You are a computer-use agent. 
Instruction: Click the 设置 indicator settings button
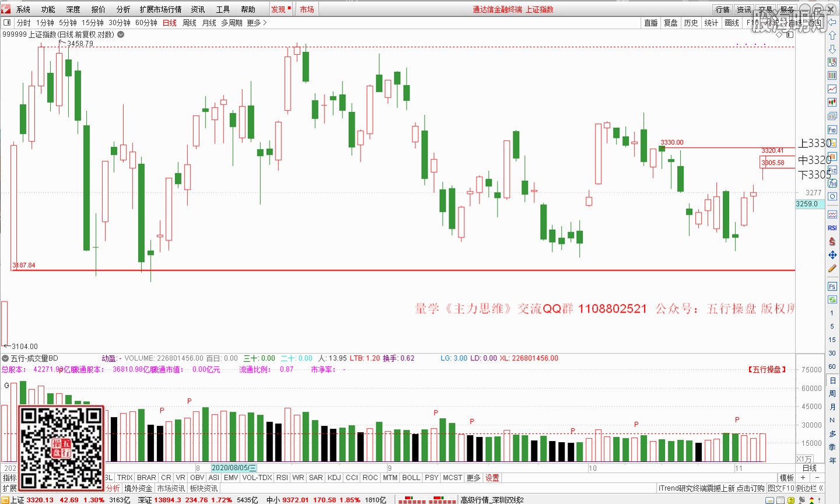tap(492, 478)
